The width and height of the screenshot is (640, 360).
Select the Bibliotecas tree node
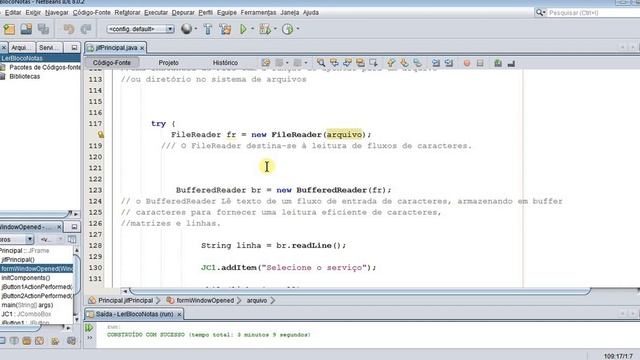coord(24,76)
